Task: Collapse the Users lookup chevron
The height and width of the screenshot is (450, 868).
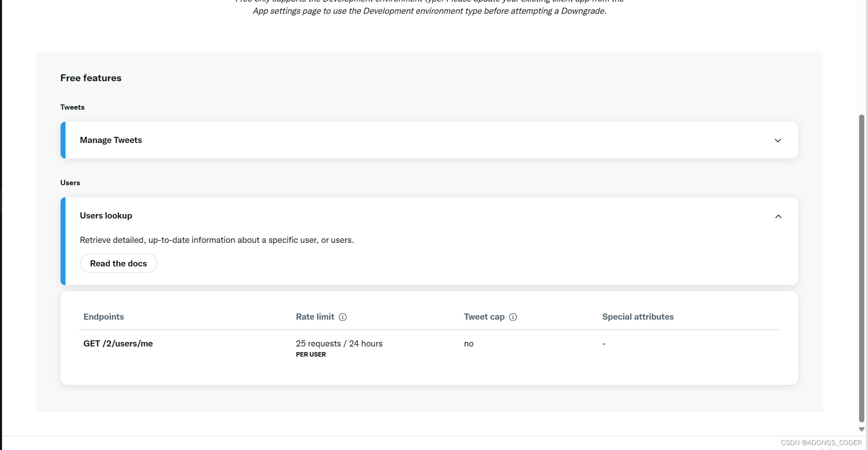Action: (778, 216)
